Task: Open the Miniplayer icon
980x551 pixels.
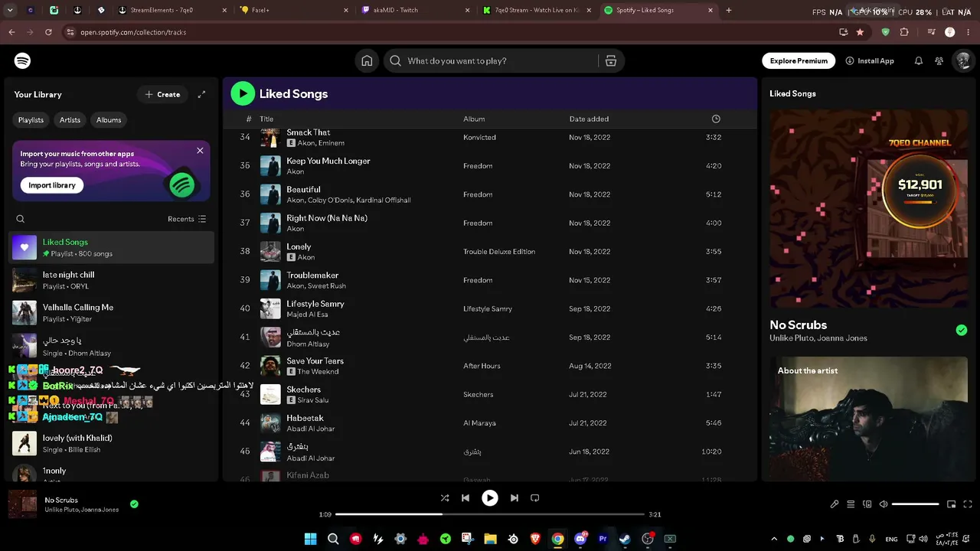Action: pyautogui.click(x=952, y=504)
